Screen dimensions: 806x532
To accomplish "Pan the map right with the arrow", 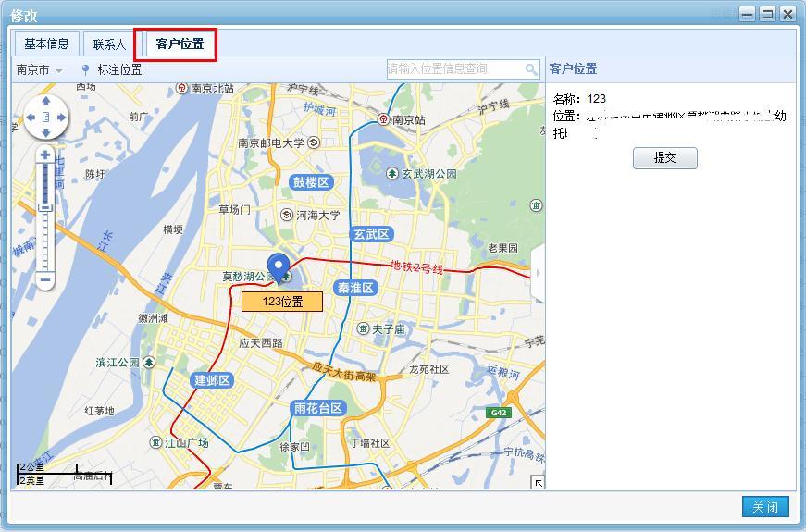I will [61, 118].
